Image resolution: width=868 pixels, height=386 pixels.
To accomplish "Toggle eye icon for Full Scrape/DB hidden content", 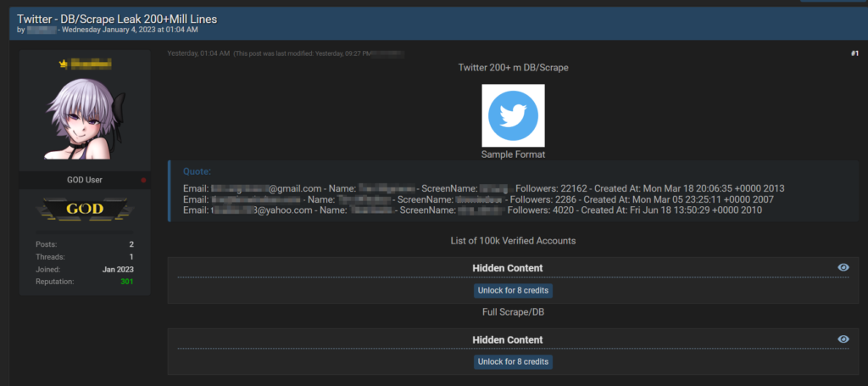I will pos(843,339).
